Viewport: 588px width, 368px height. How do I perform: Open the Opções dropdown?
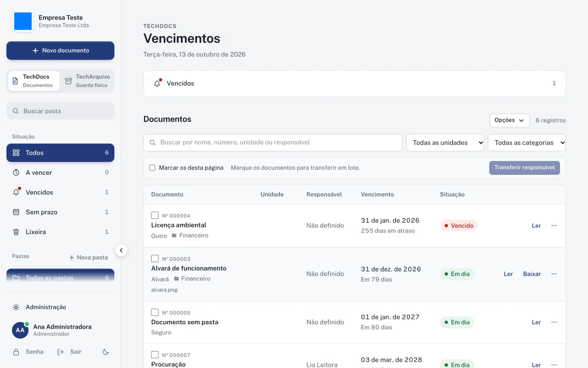(x=510, y=120)
